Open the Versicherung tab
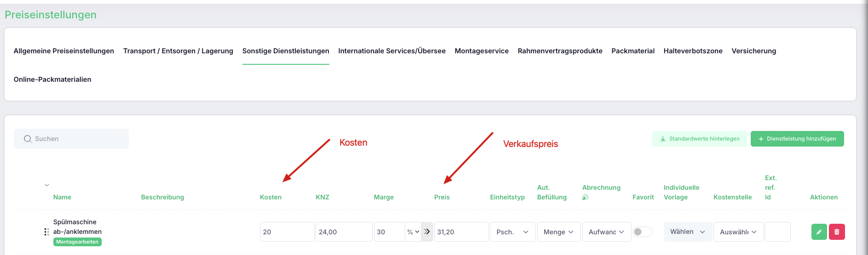Viewport: 868px width, 255px height. 753,51
